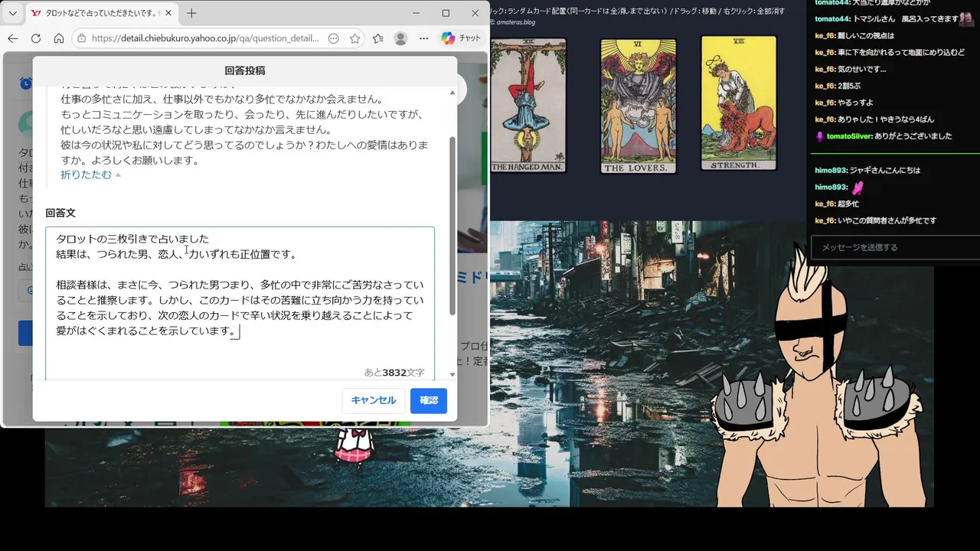Click the pink emote in himo893 message

pyautogui.click(x=857, y=187)
